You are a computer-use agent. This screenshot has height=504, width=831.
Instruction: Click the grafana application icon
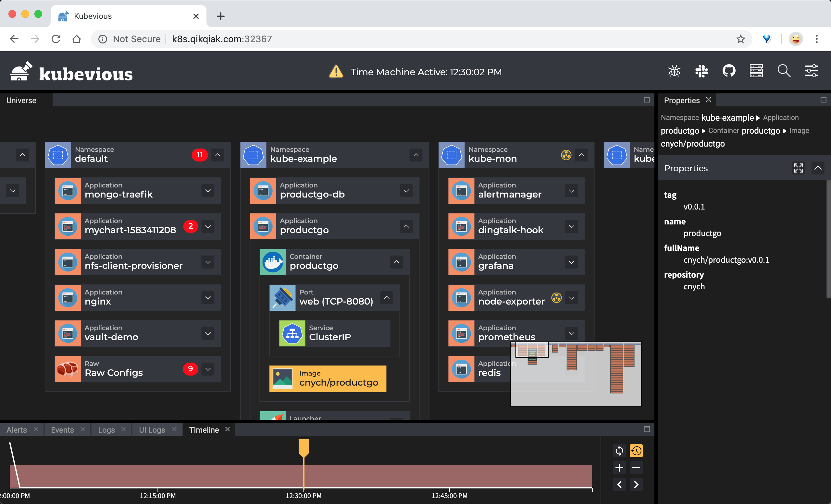461,262
